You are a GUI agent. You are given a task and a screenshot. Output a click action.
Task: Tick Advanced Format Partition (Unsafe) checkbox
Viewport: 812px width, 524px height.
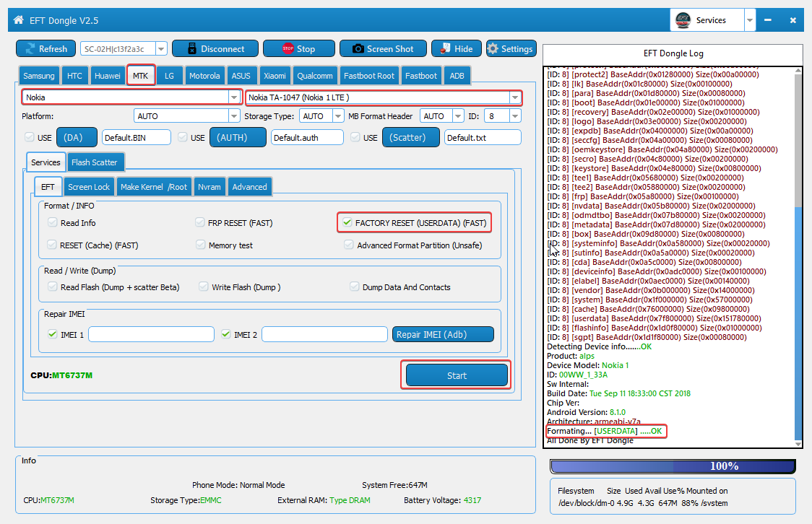[349, 245]
